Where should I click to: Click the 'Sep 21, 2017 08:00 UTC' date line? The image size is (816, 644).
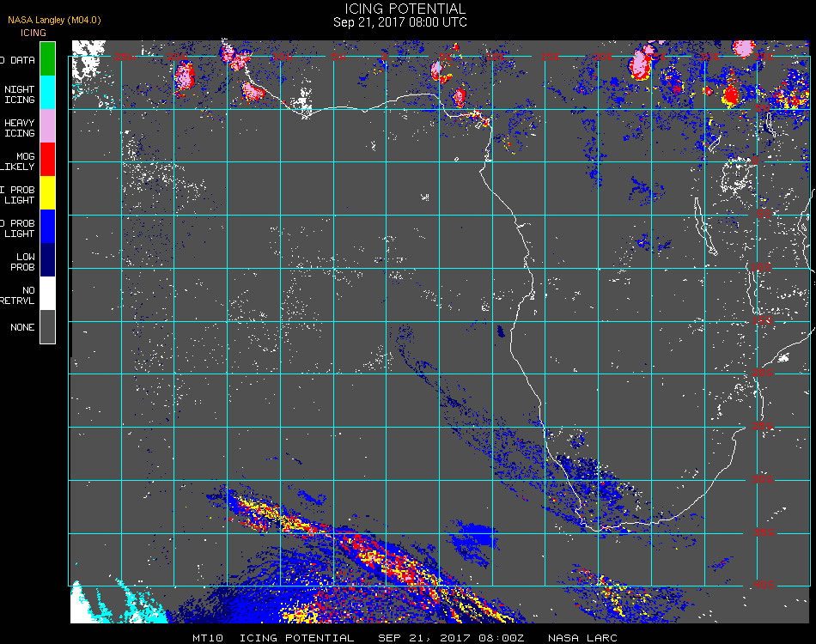click(x=399, y=21)
